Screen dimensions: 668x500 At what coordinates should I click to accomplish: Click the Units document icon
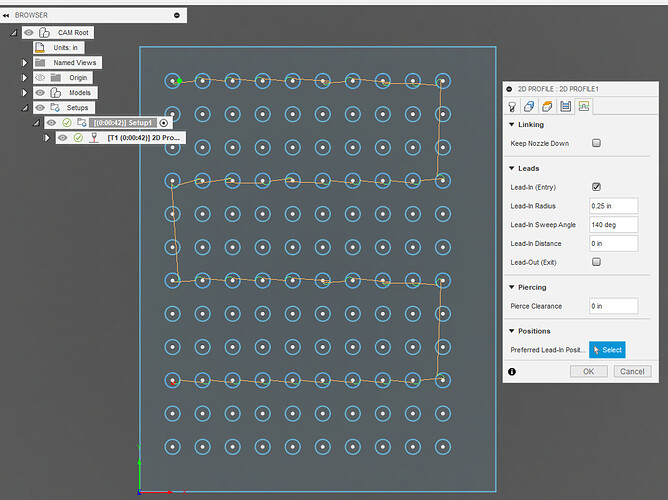pyautogui.click(x=40, y=48)
